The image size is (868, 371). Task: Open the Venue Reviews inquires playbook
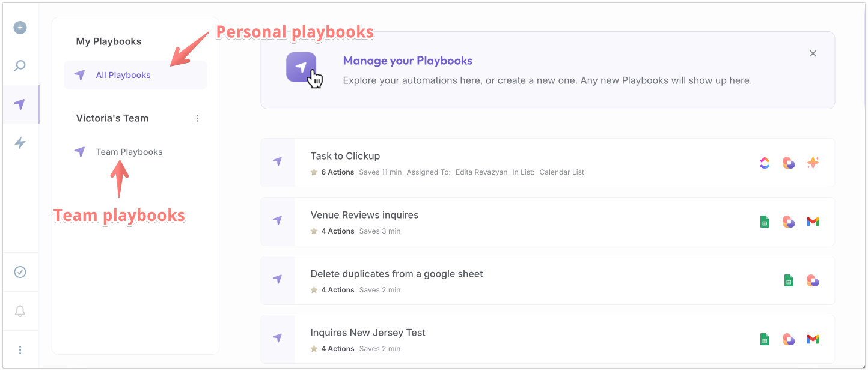548,222
